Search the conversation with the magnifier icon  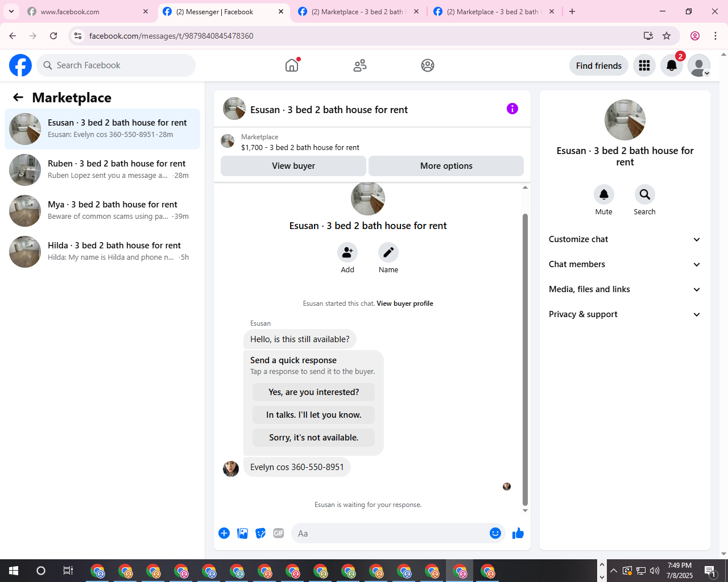point(645,194)
